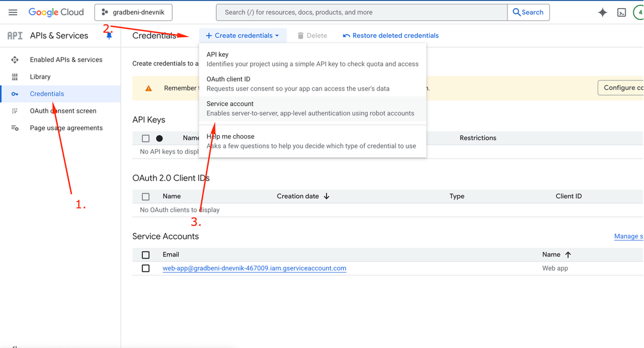Viewport: 644px width, 348px height.
Task: Click the Restrictions column header
Action: pos(478,138)
